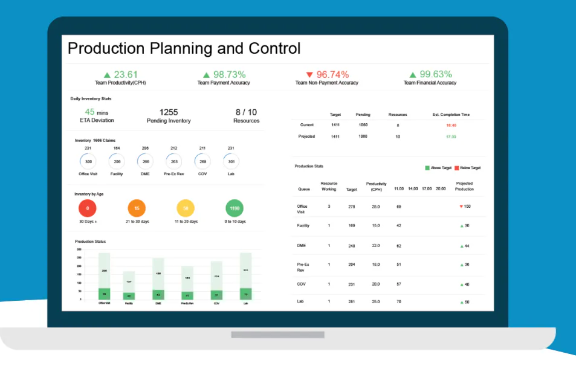Viewport: 576px width, 392px height.
Task: Click the Est. Completion Time column header
Action: tap(451, 115)
